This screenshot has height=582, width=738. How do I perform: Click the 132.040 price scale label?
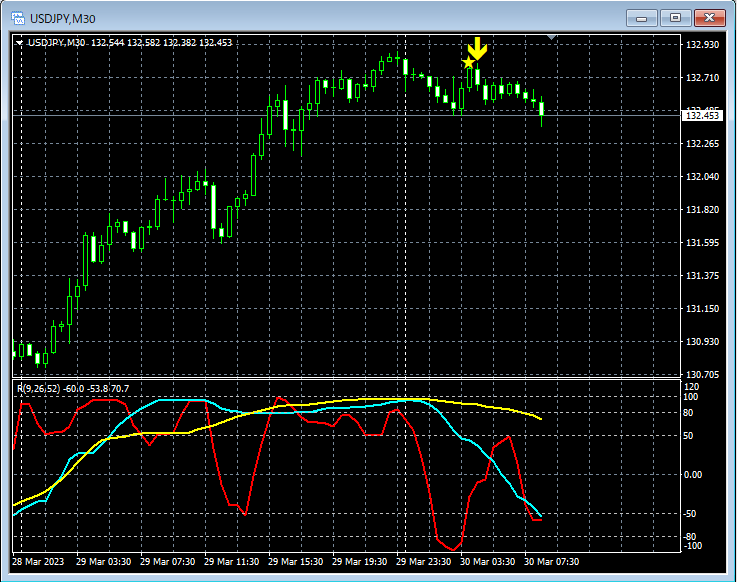702,176
